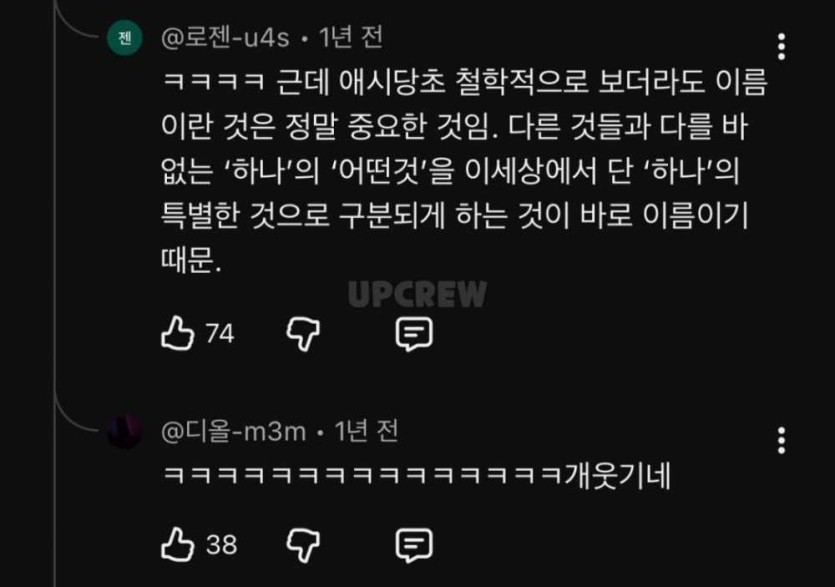Open the three-dot menu for @디올-m3m comment
Image resolution: width=835 pixels, height=587 pixels.
[781, 440]
